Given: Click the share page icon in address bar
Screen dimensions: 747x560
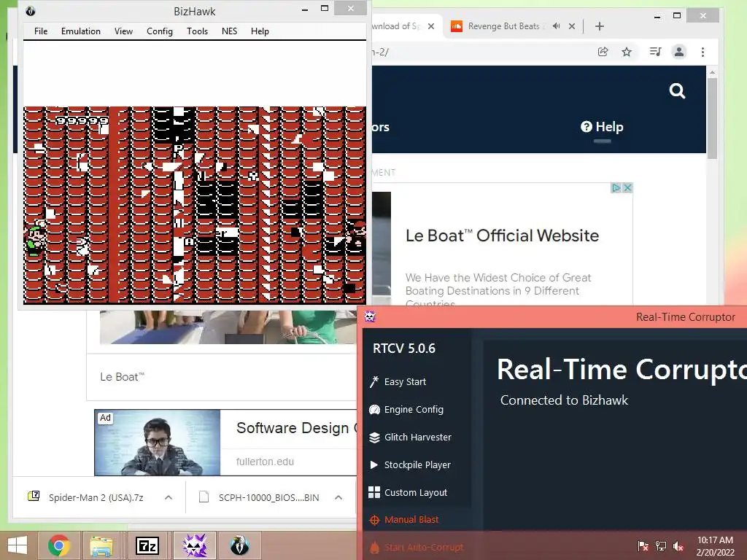Looking at the screenshot, I should coord(603,52).
